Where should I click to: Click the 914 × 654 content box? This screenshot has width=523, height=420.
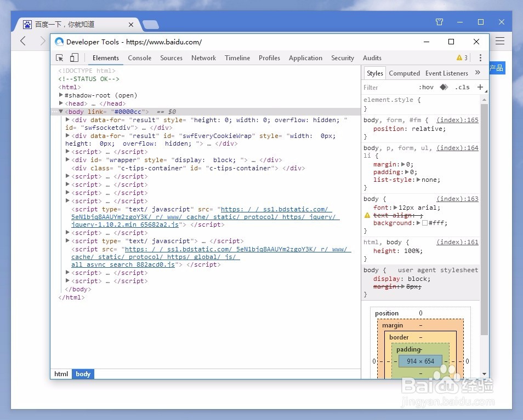(x=420, y=361)
